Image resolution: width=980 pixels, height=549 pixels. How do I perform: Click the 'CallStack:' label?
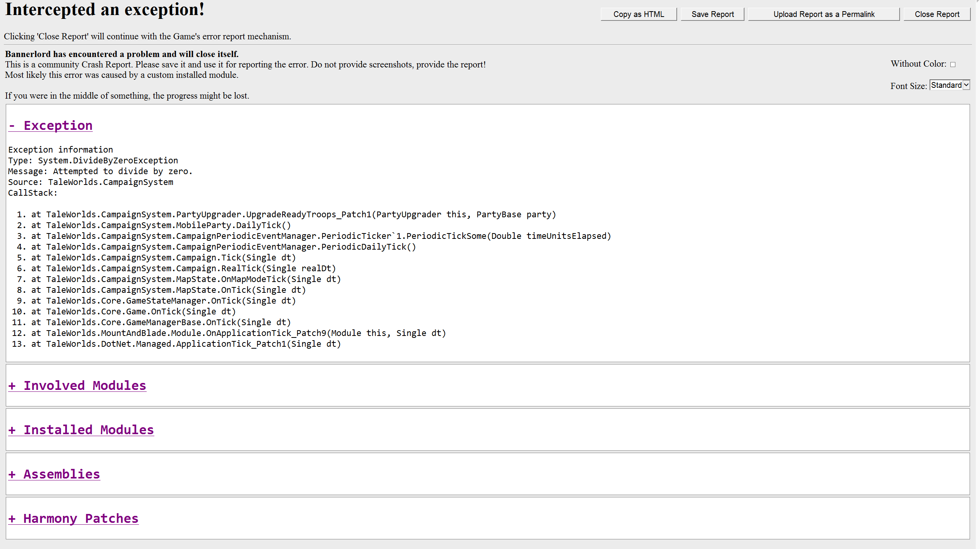coord(33,193)
